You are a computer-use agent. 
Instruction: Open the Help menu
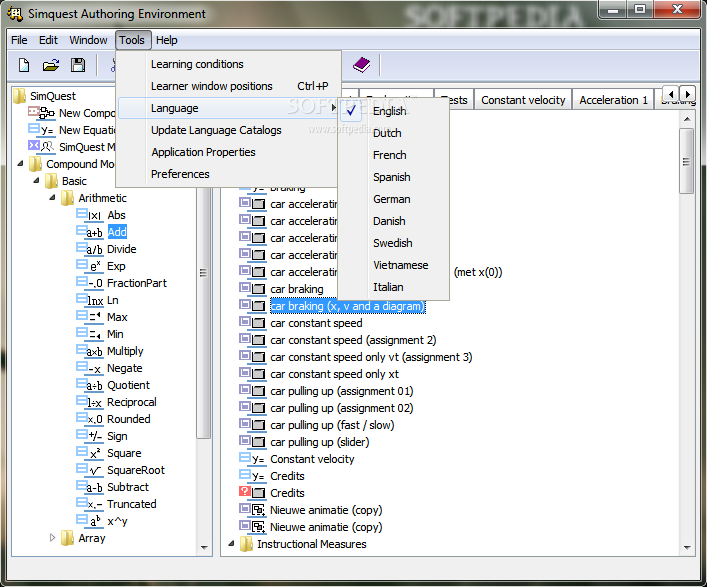[166, 40]
